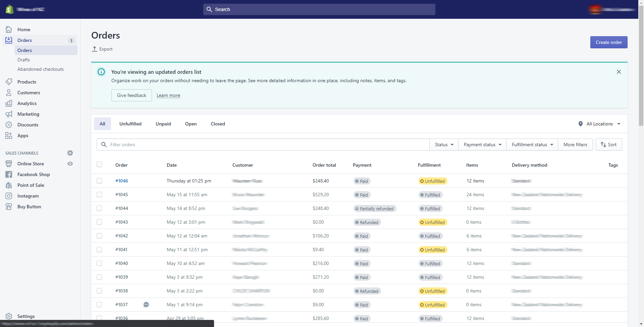Open the All Locations dropdown
Viewport: 644px width, 327px height.
tap(600, 124)
